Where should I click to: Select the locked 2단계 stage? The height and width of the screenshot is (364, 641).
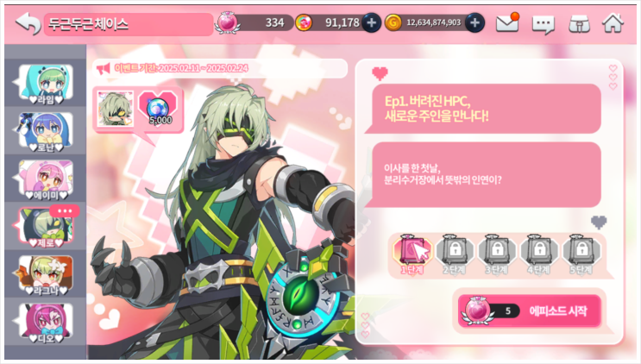tap(455, 254)
